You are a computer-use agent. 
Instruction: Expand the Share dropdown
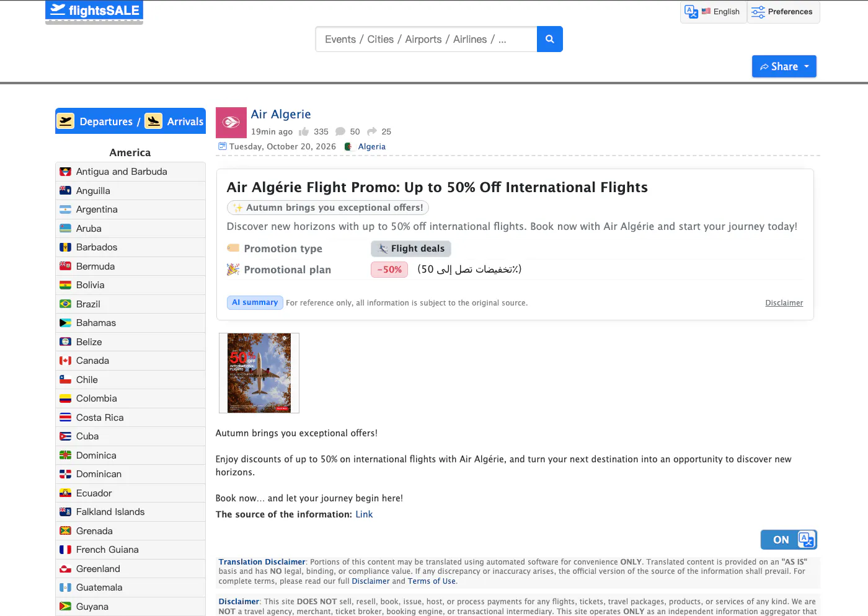click(784, 66)
